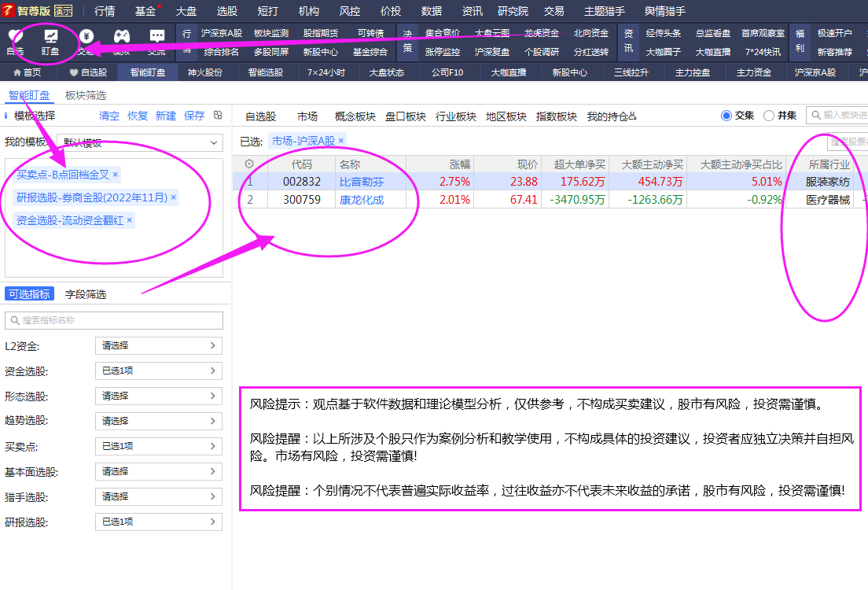
Task: Focus the 输入板块 search field
Action: (837, 115)
